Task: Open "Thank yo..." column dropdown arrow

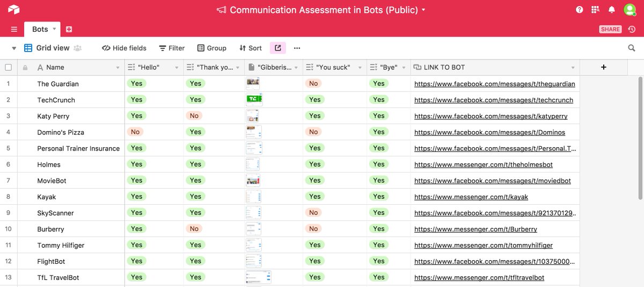Action: coord(238,68)
